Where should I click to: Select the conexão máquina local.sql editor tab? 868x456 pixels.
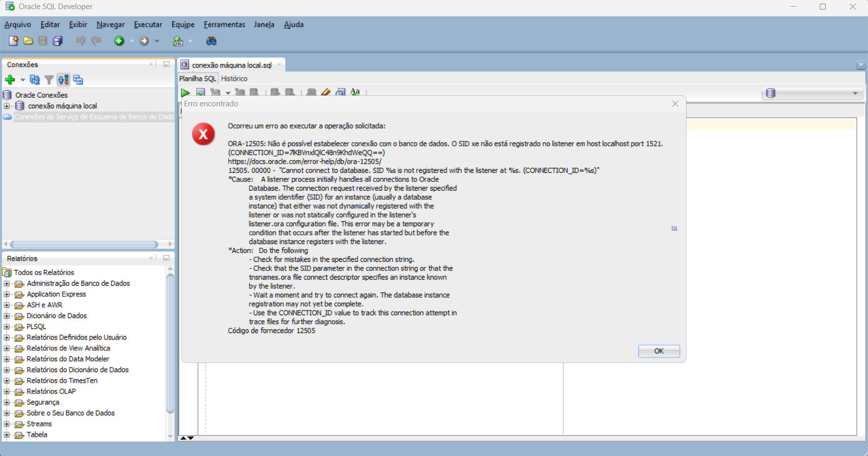click(x=232, y=65)
